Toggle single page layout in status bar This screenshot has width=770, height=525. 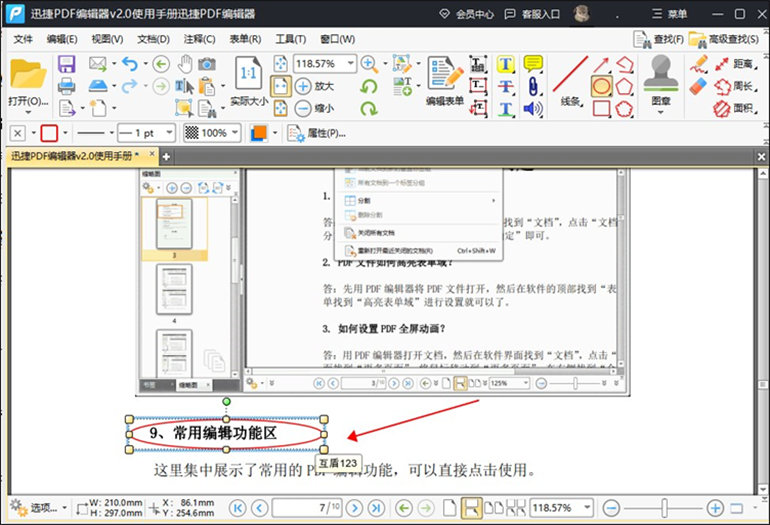tap(449, 508)
